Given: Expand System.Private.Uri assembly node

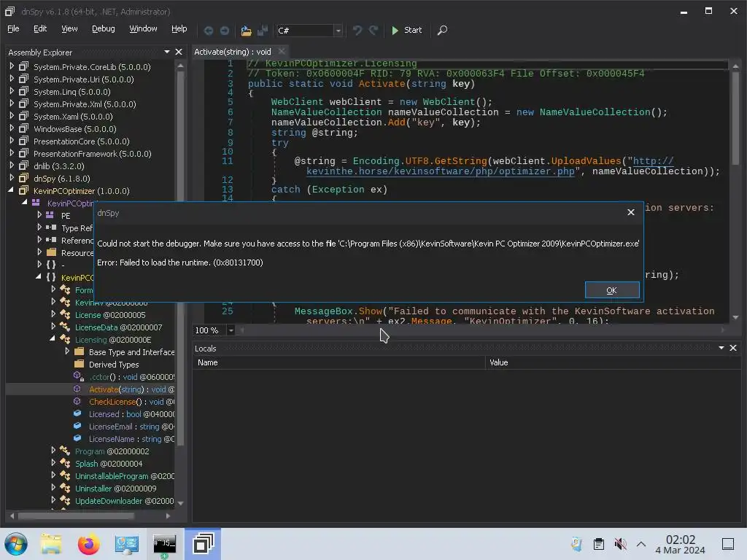Looking at the screenshot, I should coord(12,79).
